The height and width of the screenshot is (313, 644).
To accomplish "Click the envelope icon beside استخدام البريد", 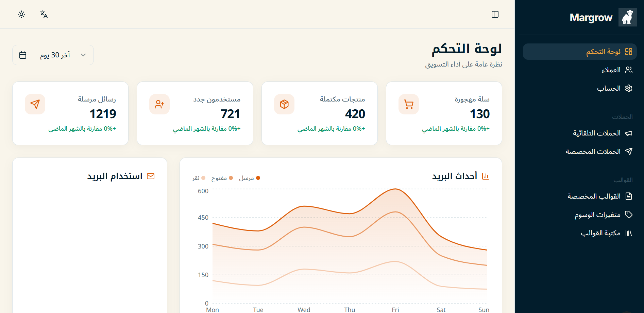I will point(151,176).
